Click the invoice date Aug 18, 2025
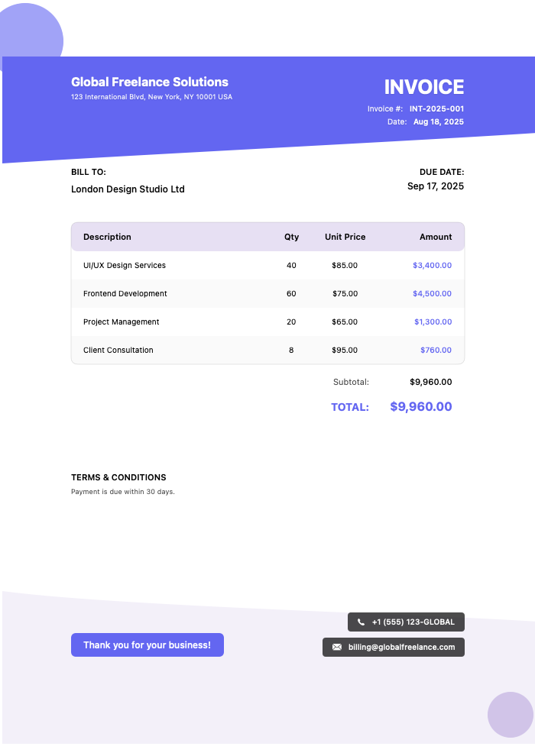 [x=439, y=122]
